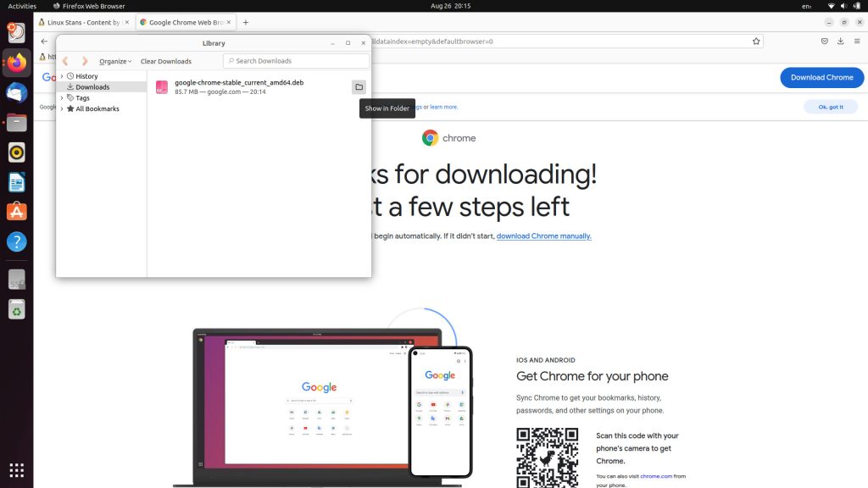
Task: Go forward in the Library window
Action: (x=85, y=61)
